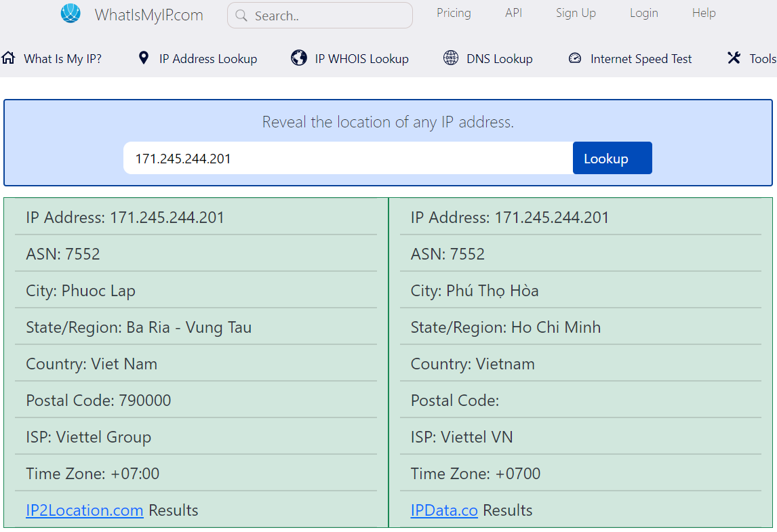Click the WhatIsMyIP globe logo
The height and width of the screenshot is (532, 777).
click(71, 14)
